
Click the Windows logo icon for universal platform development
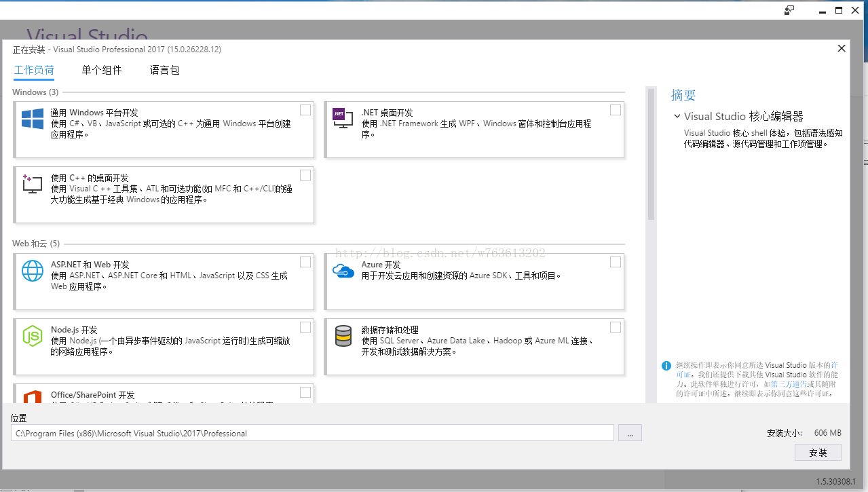[33, 119]
